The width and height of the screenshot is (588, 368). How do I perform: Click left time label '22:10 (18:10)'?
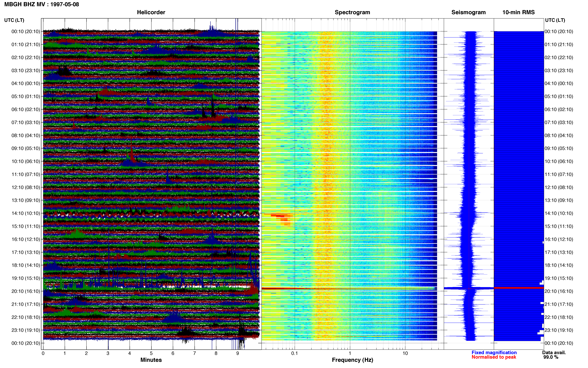click(26, 317)
